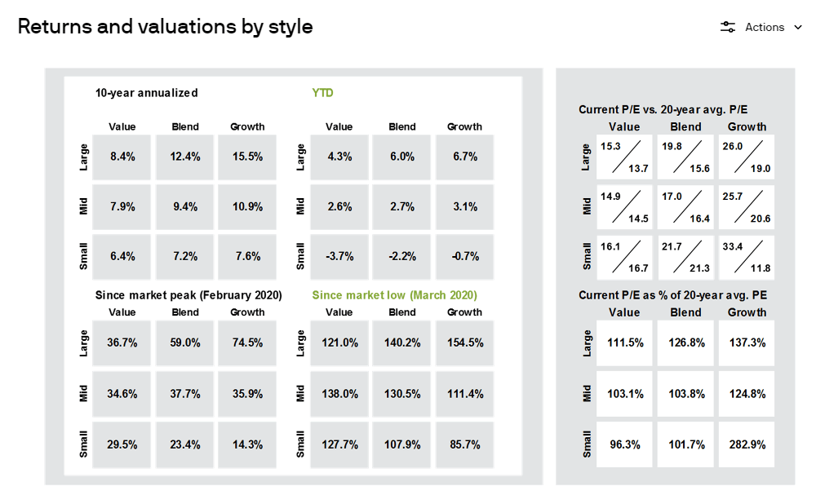Click the Actions sliders icon
Viewport: 825px width, 504px height.
pyautogui.click(x=727, y=27)
